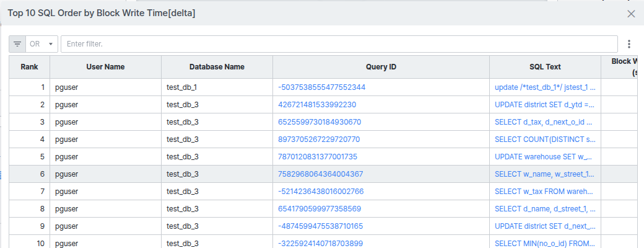Open SQL text 'SELECT COUNT(DISTINCT s...'

(545, 139)
